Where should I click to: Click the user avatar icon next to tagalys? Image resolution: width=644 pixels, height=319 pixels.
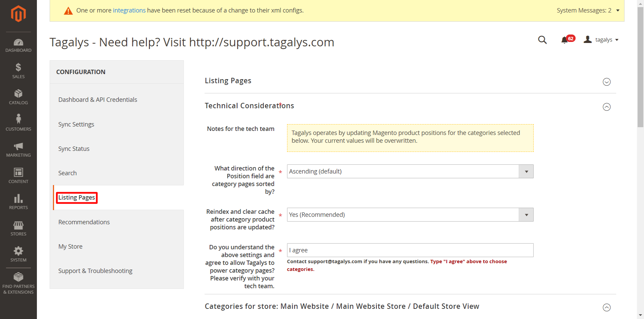click(588, 40)
